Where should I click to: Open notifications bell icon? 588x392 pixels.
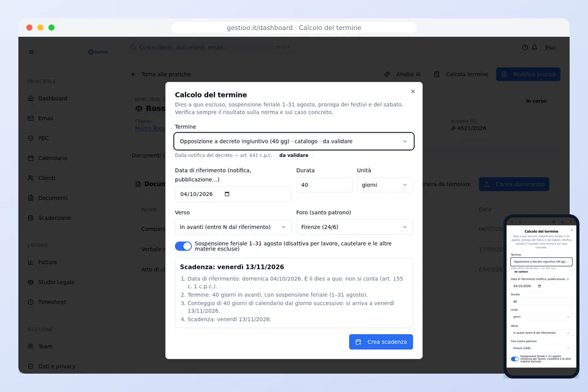click(x=534, y=48)
